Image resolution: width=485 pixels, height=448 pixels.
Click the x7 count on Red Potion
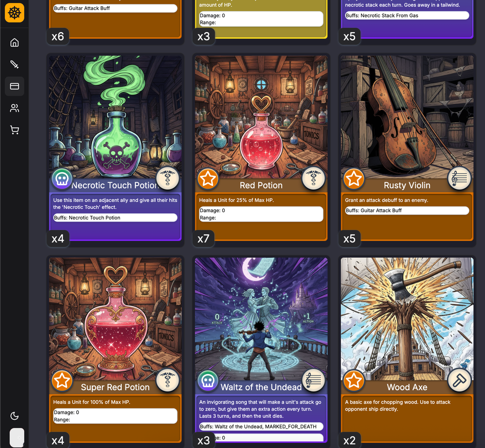coord(204,238)
